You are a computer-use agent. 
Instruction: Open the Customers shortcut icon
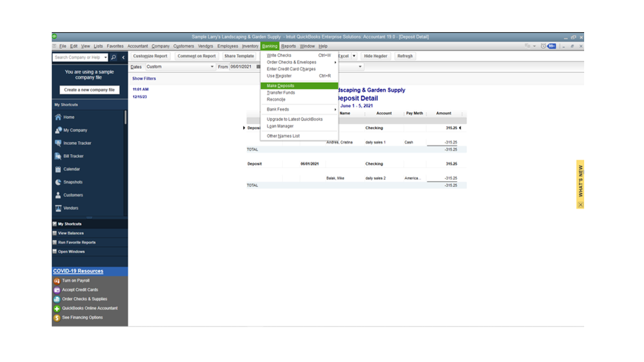click(x=58, y=195)
